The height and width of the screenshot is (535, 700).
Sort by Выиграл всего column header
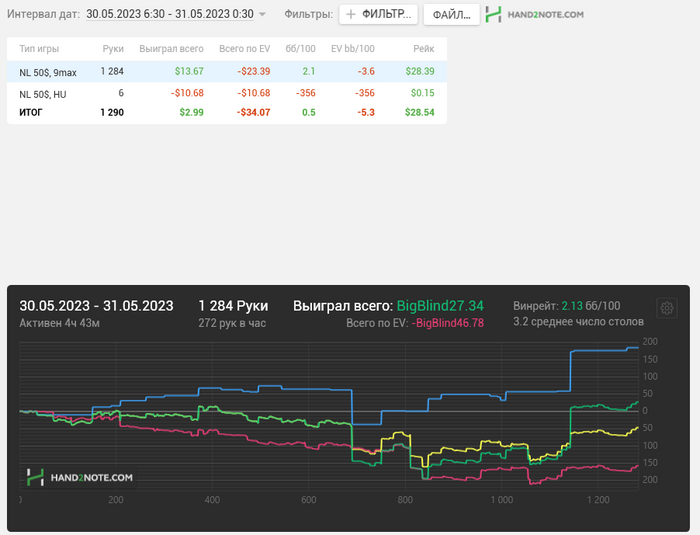point(171,49)
